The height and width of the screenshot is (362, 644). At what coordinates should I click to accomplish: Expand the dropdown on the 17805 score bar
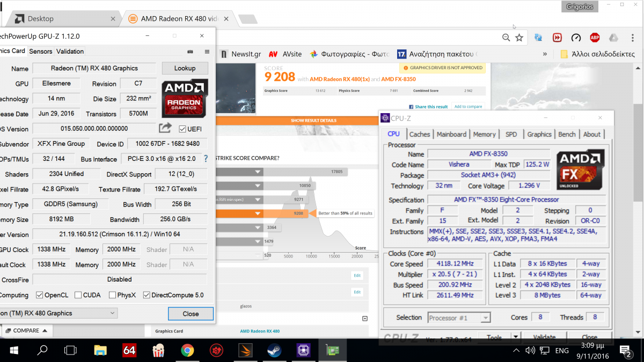point(258,172)
